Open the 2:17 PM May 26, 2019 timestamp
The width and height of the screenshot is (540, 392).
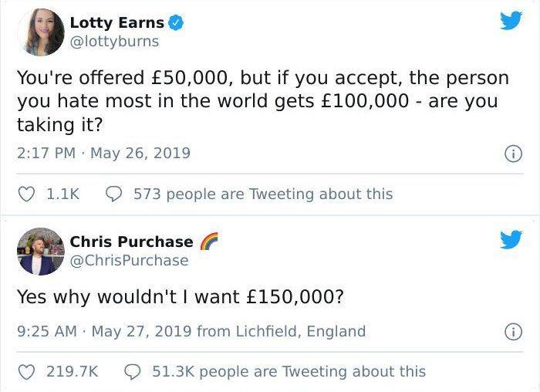103,153
